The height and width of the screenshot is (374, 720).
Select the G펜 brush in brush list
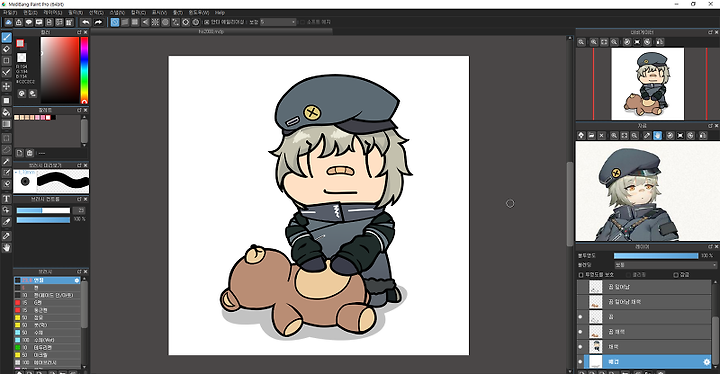coord(47,303)
